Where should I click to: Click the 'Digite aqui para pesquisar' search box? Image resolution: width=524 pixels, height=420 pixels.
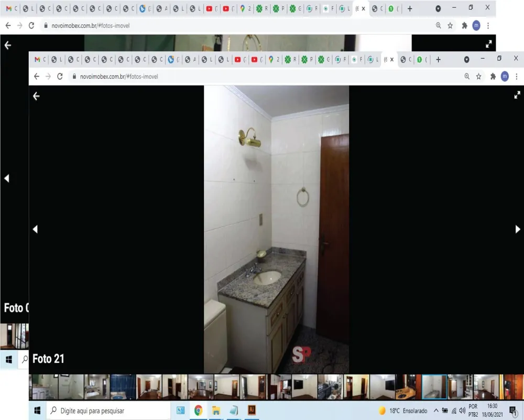(109, 411)
